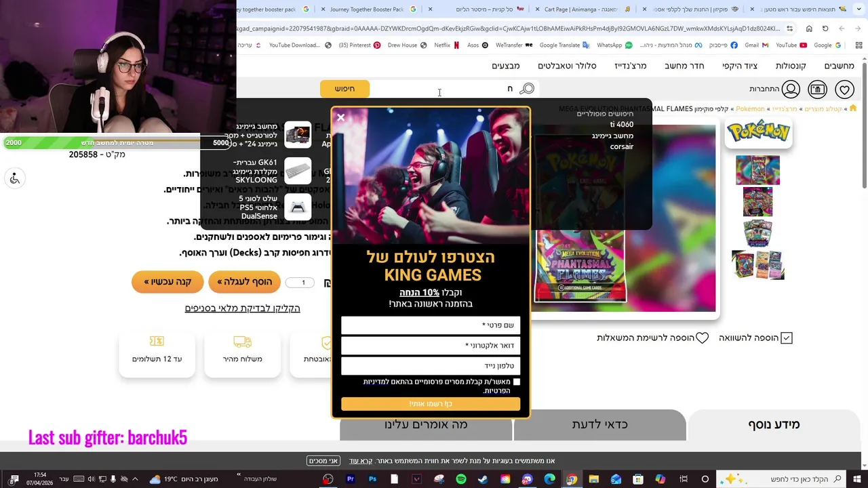This screenshot has width=868, height=488.
Task: Open the ציוד היקפי menu category
Action: coord(740,66)
